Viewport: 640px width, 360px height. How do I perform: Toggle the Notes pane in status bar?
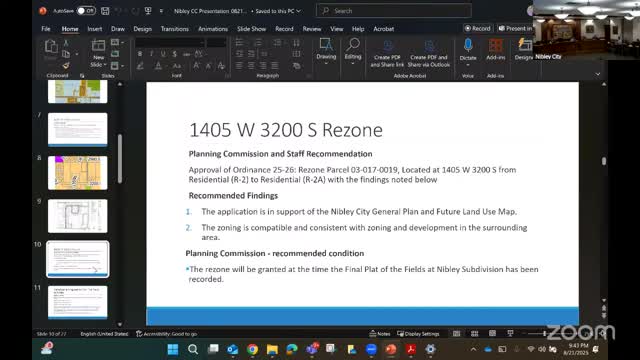point(380,333)
